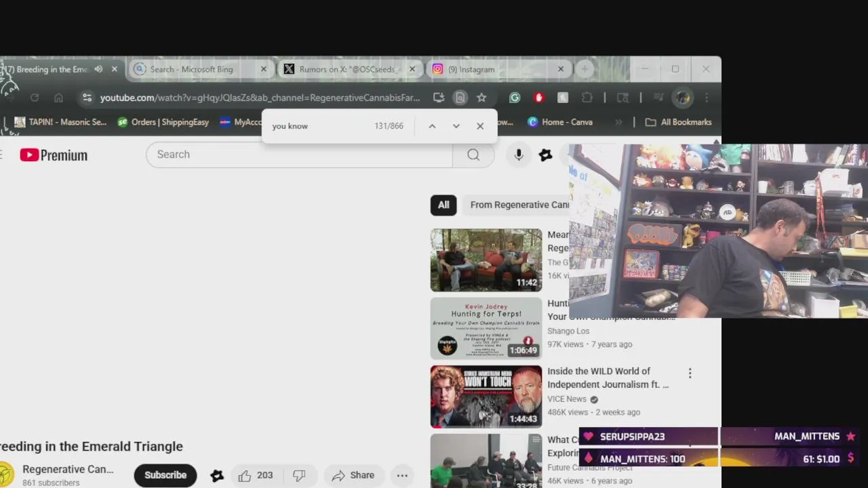Click the YouTube Search box

click(299, 155)
